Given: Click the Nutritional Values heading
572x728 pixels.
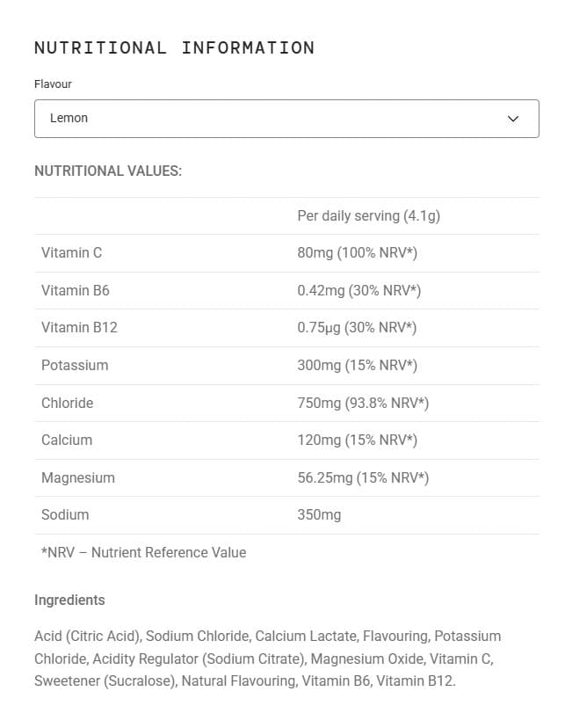Looking at the screenshot, I should pyautogui.click(x=108, y=171).
